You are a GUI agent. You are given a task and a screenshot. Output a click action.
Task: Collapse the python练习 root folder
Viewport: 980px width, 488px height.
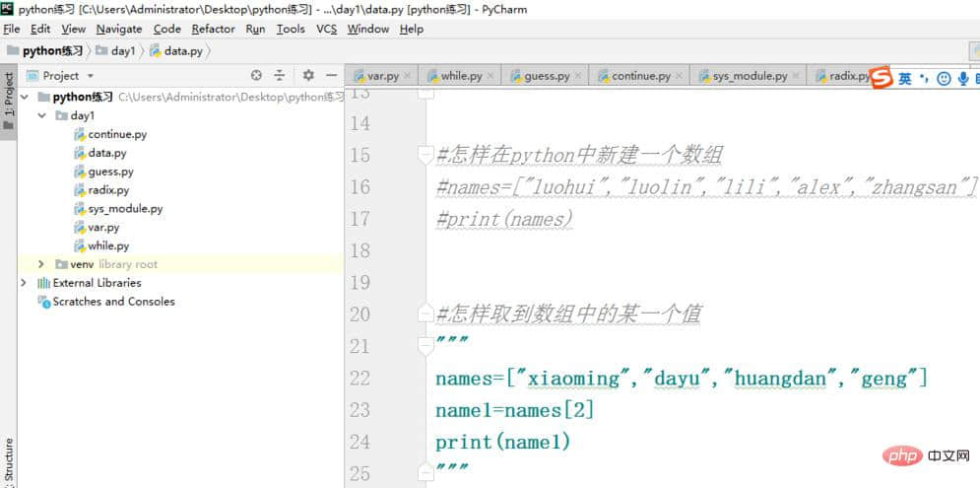25,97
